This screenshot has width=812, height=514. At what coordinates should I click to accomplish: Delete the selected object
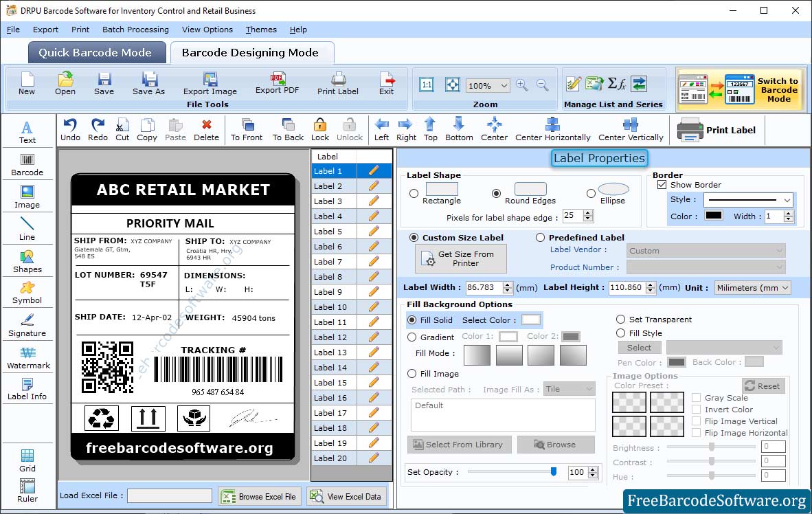pyautogui.click(x=206, y=130)
